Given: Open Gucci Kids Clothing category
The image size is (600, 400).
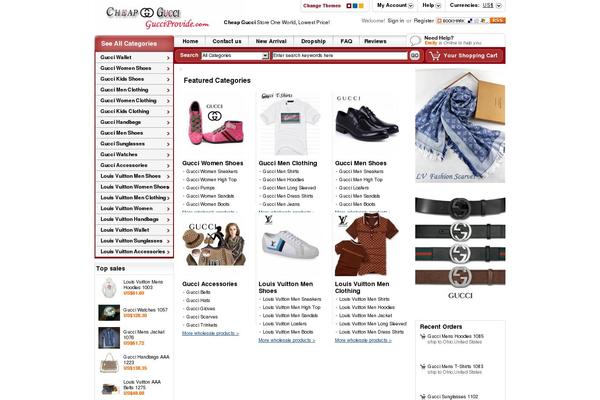Looking at the screenshot, I should pos(134,111).
